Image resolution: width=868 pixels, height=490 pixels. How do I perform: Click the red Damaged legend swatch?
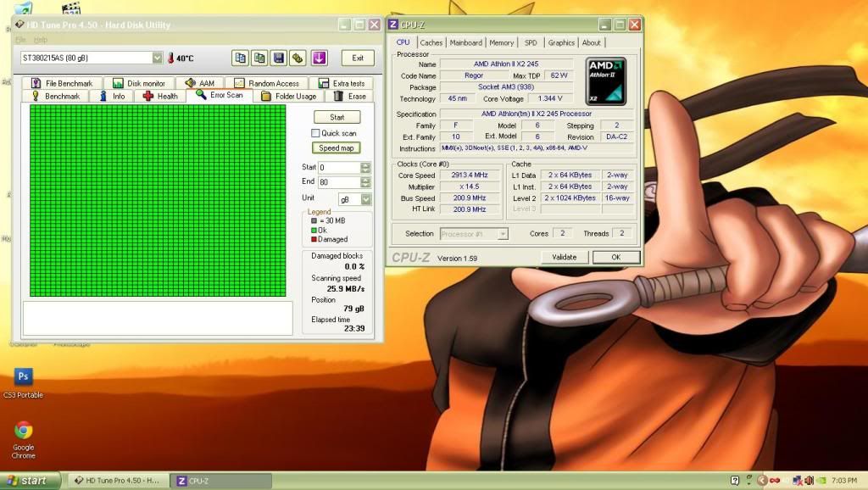coord(314,239)
